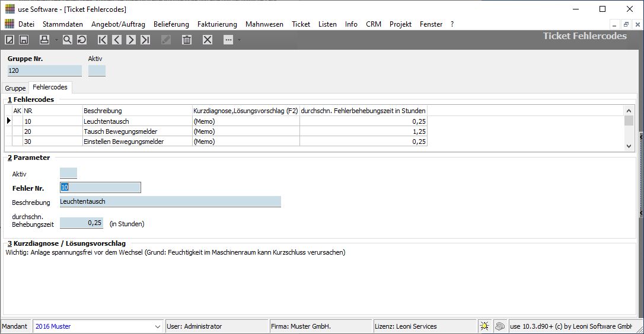Screen dimensions: 644x334
Task: Click the printer icon in toolbar
Action: pyautogui.click(x=44, y=40)
